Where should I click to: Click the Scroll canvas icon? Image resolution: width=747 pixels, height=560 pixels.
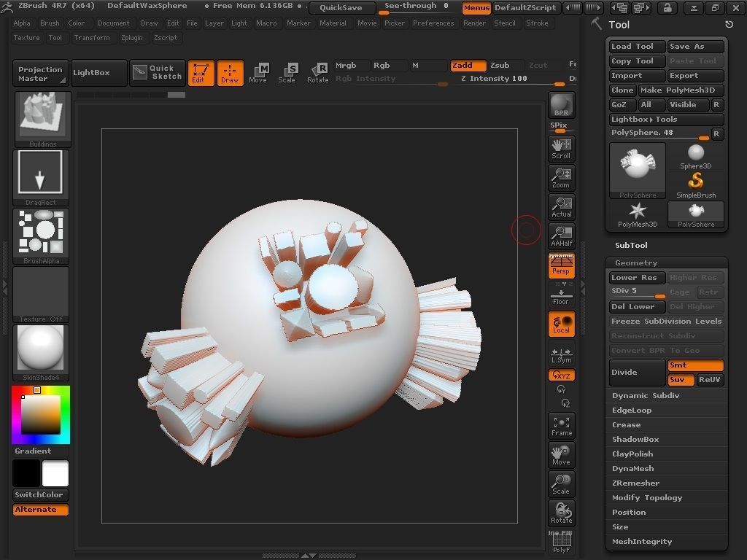coord(561,149)
